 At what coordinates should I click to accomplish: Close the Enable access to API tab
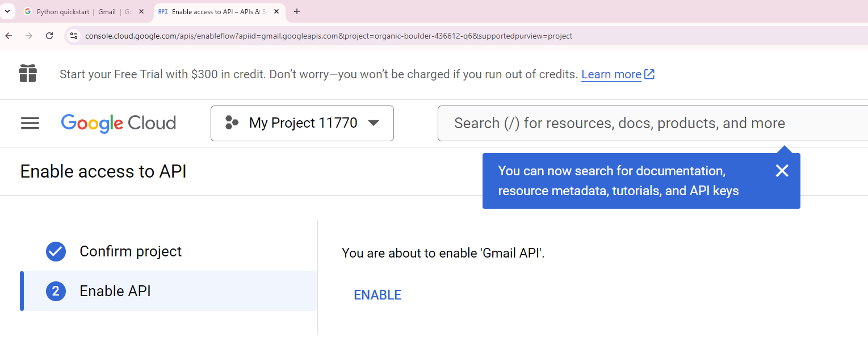pos(276,11)
